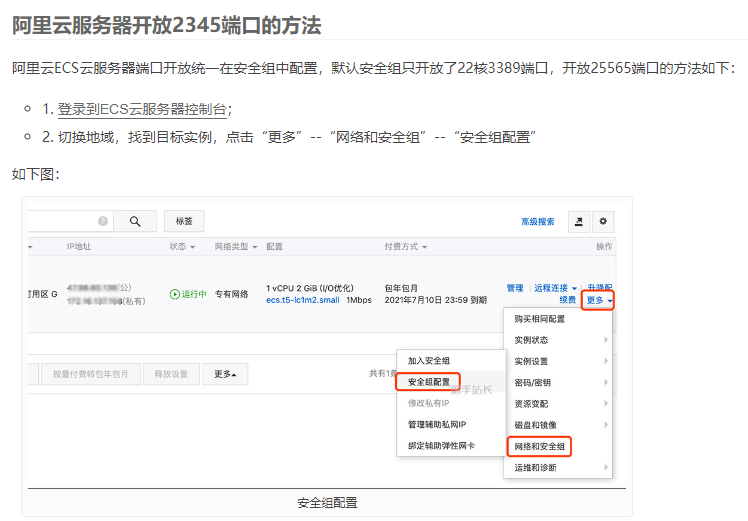Click the 按量付费转包年包月 button
The image size is (748, 521).
[x=91, y=374]
